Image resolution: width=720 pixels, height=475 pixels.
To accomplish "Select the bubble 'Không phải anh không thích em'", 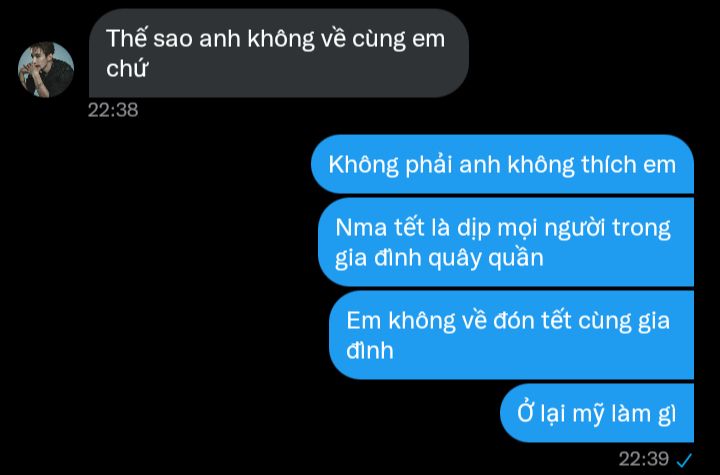I will click(502, 164).
